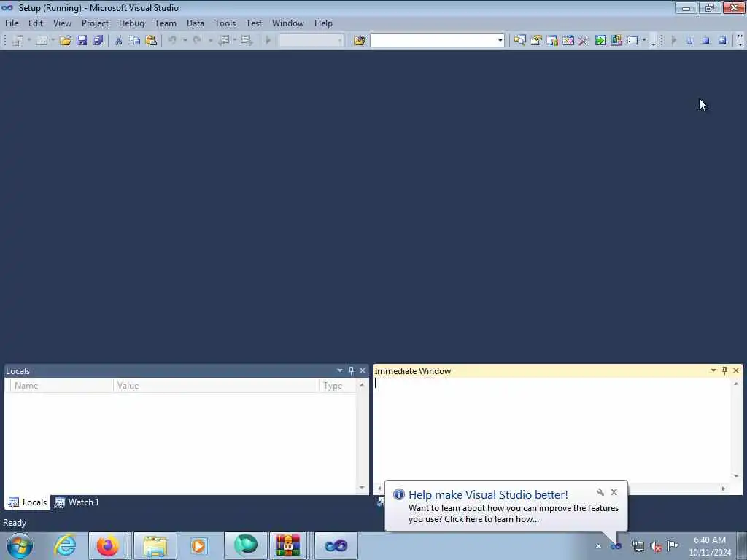Toggle auto-hide pin on Immediate Window
Image resolution: width=747 pixels, height=560 pixels.
[x=724, y=370]
